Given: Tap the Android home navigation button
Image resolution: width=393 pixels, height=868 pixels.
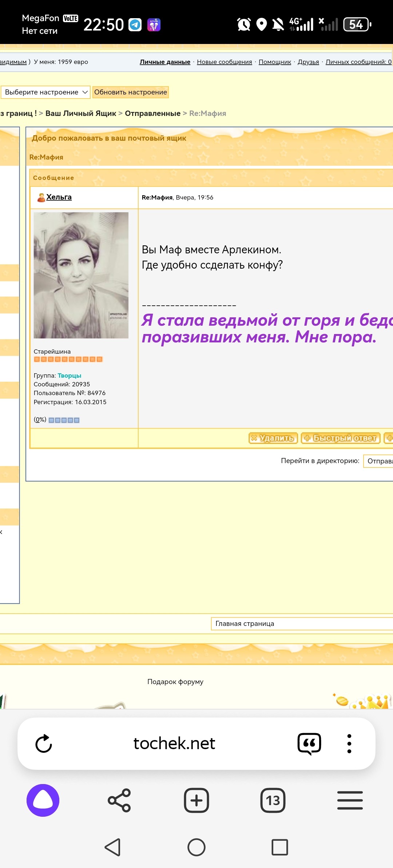Looking at the screenshot, I should point(196,847).
